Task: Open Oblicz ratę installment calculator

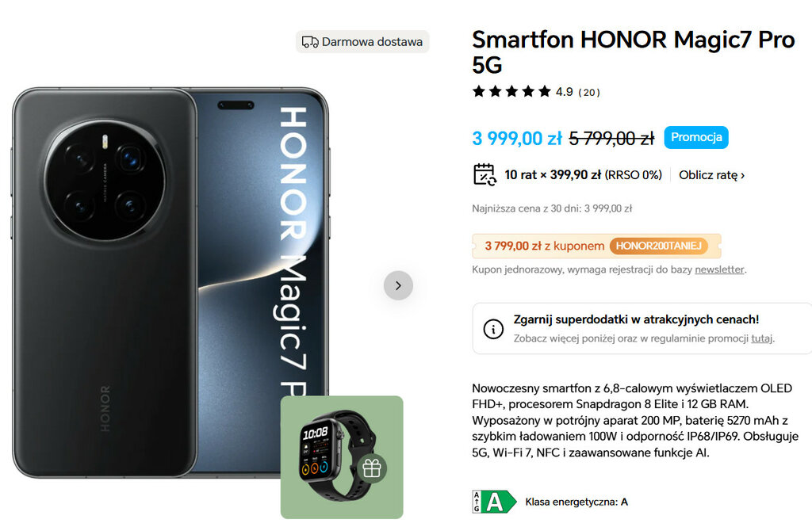Action: pyautogui.click(x=711, y=175)
